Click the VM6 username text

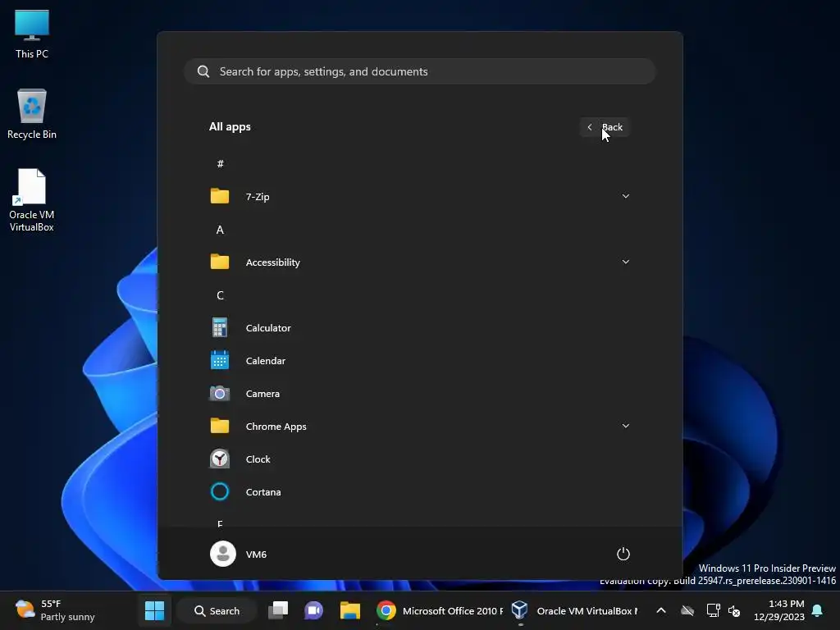tap(256, 554)
